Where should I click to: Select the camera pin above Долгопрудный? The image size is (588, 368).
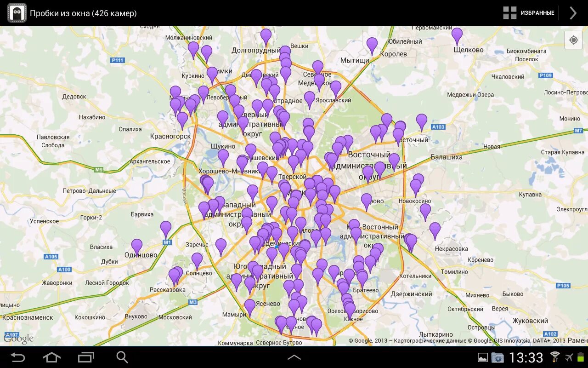[266, 36]
